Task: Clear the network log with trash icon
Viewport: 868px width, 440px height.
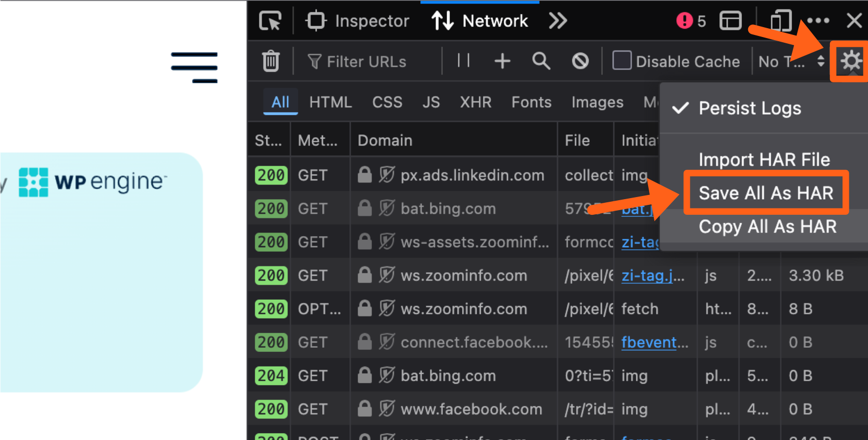Action: 270,61
